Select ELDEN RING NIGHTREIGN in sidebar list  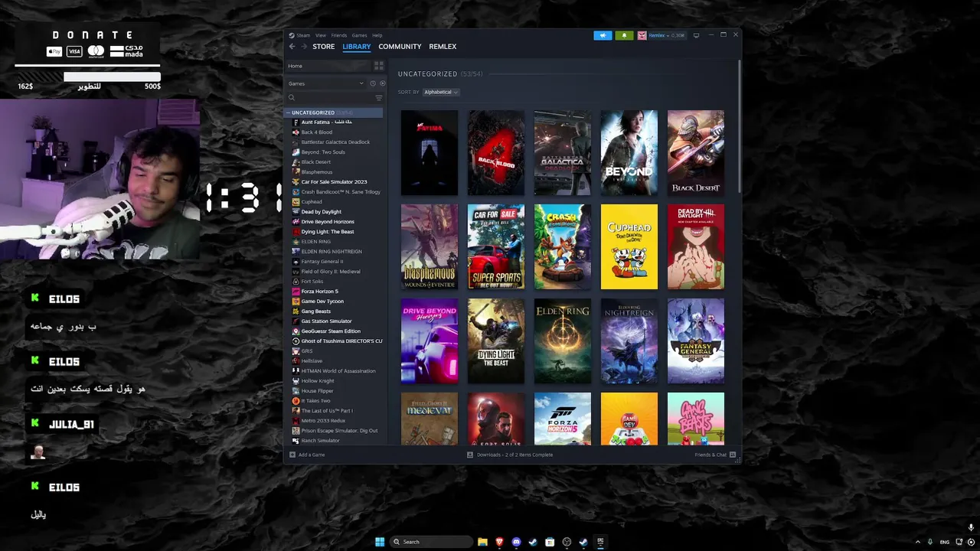point(332,252)
